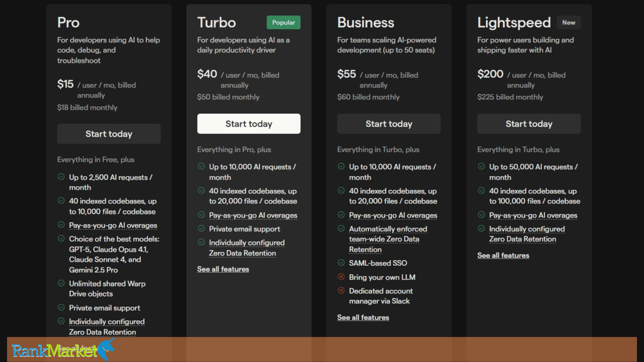
Task: Click check icon beside Turbo's Pay-as-you-go AI overages
Action: pos(201,215)
